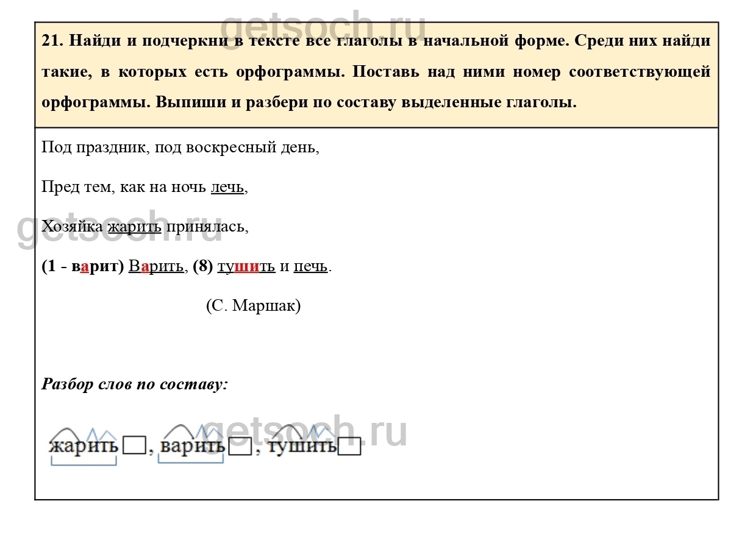Click the first line "Под праздник, под воскресный день"
Screen dimensions: 756x535
(x=180, y=147)
